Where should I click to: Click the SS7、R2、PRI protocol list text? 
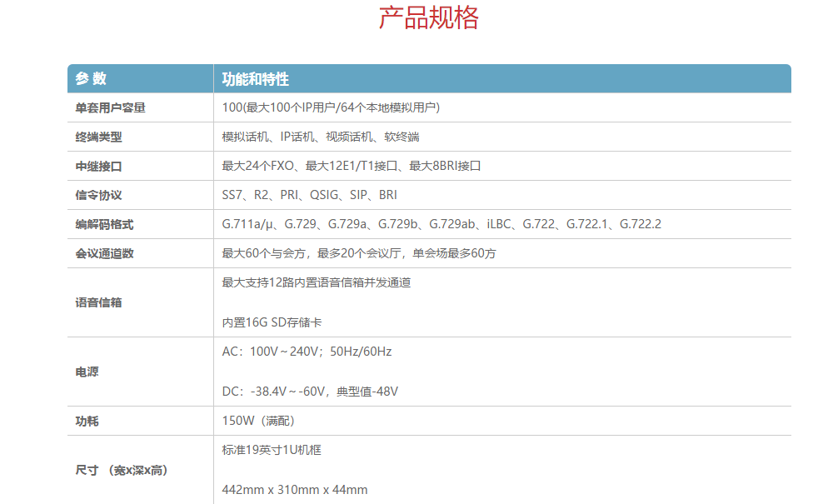point(309,195)
